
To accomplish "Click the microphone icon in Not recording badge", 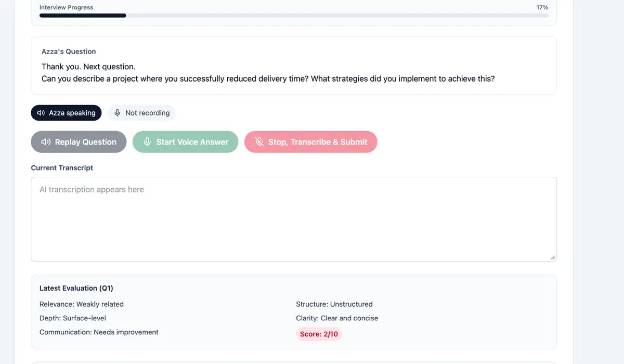I will click(x=118, y=113).
